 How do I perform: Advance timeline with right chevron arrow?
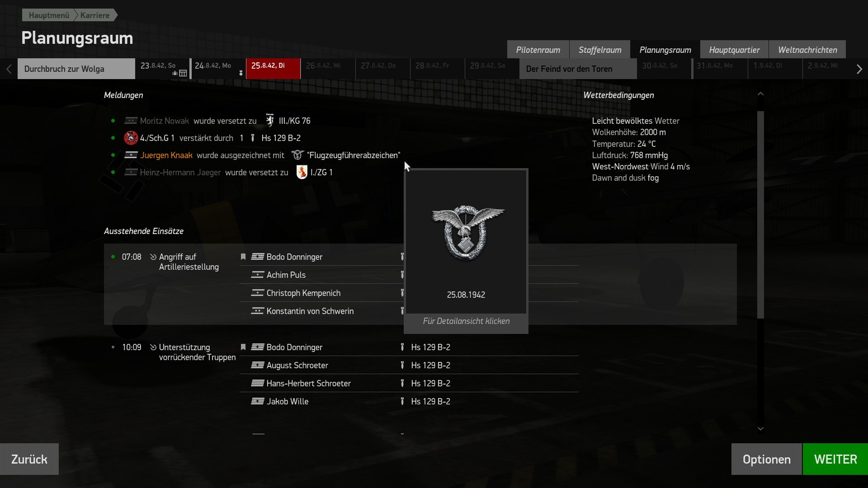click(859, 69)
